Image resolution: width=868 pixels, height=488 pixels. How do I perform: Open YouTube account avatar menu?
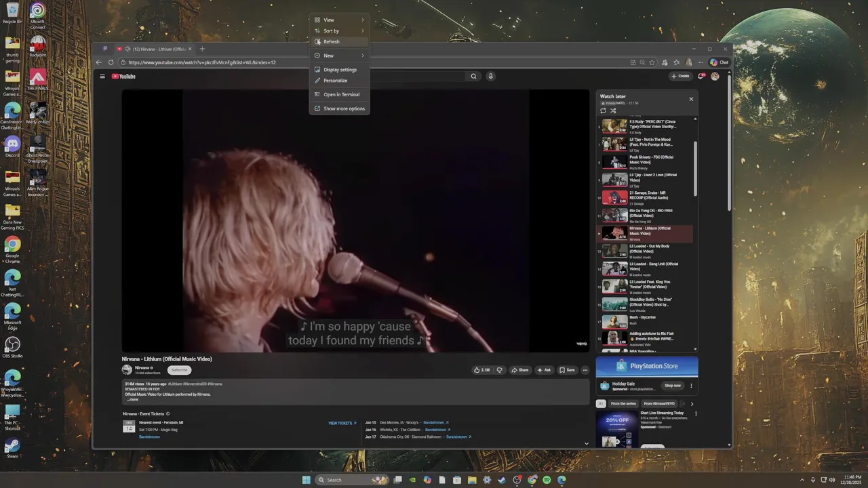point(715,77)
